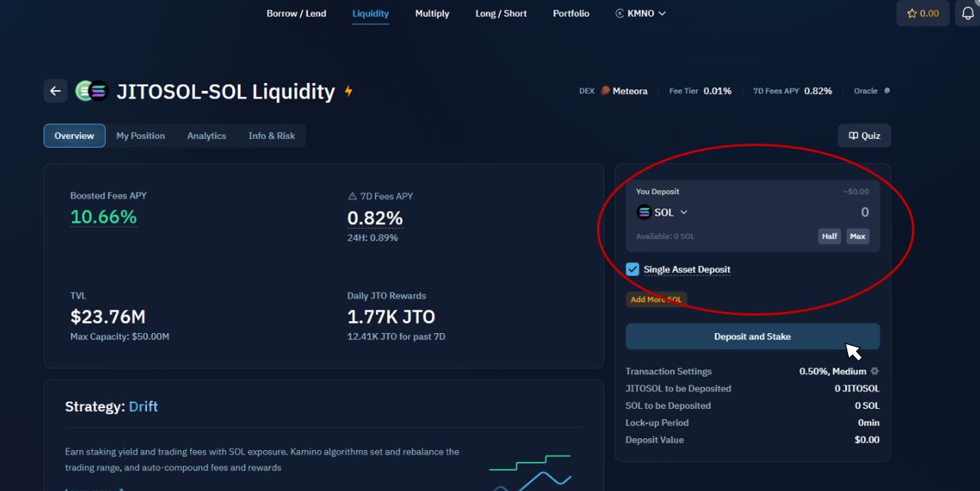The image size is (980, 491).
Task: Open the Multiply page
Action: tap(432, 13)
